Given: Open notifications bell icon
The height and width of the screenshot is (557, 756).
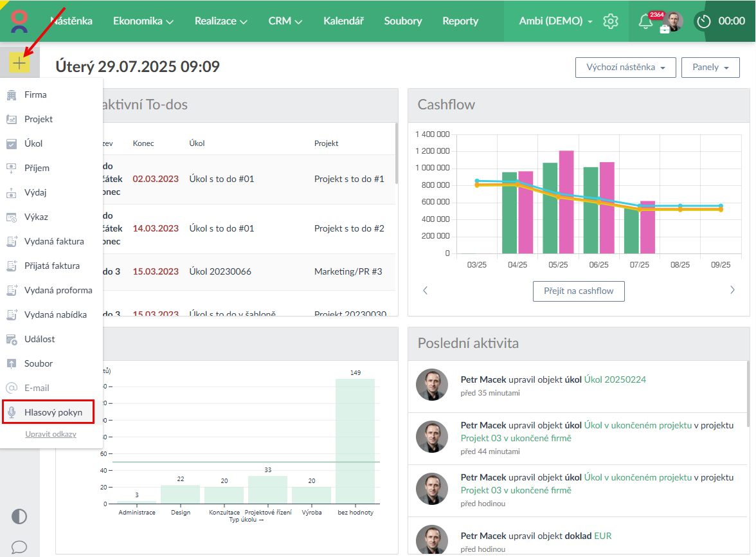Looking at the screenshot, I should (x=645, y=21).
